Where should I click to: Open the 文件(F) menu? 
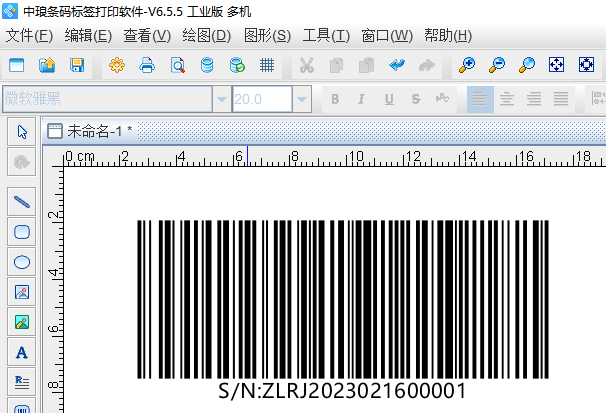coord(29,36)
